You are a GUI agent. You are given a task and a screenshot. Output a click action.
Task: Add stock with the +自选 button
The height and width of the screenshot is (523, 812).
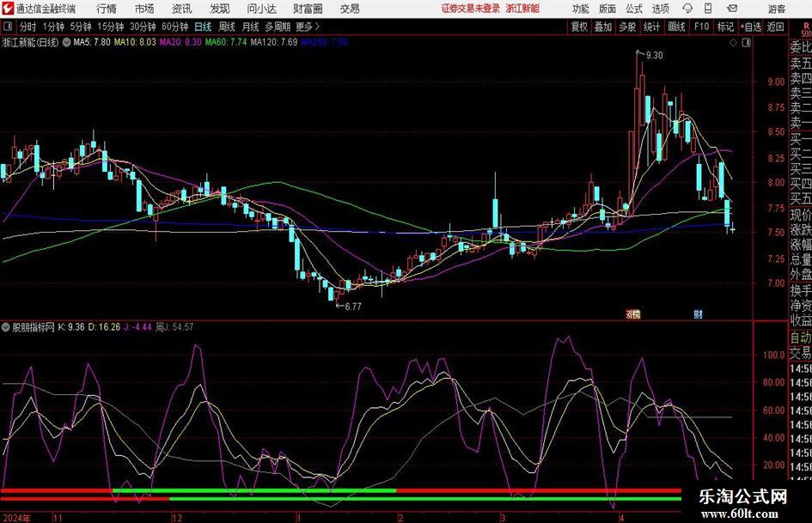pyautogui.click(x=751, y=27)
